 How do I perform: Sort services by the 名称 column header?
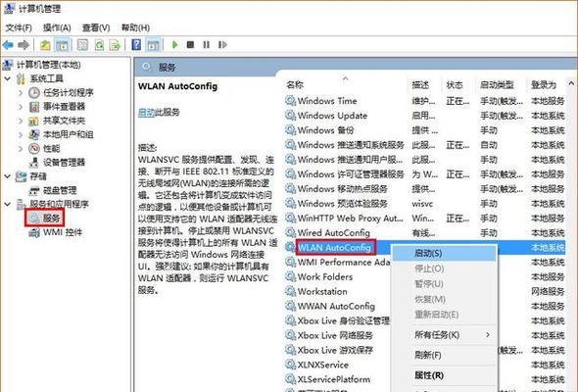click(295, 85)
